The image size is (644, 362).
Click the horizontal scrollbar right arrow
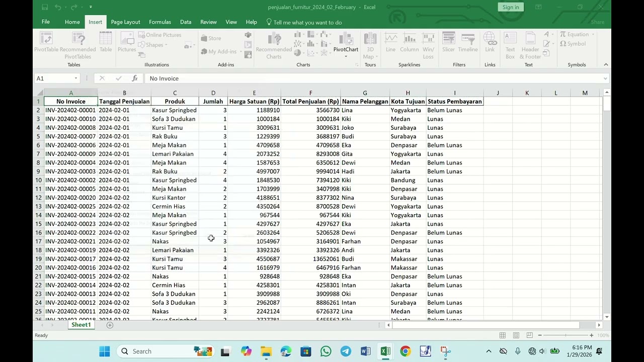599,325
